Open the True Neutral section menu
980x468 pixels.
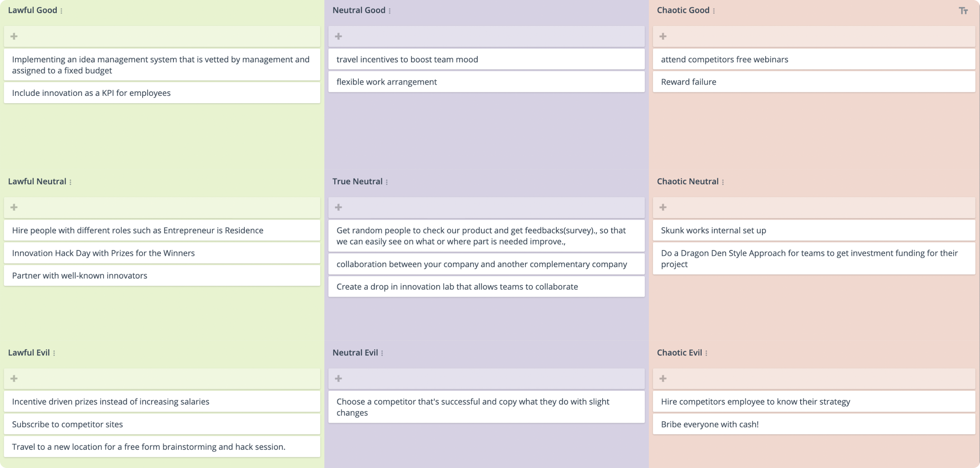tap(386, 181)
